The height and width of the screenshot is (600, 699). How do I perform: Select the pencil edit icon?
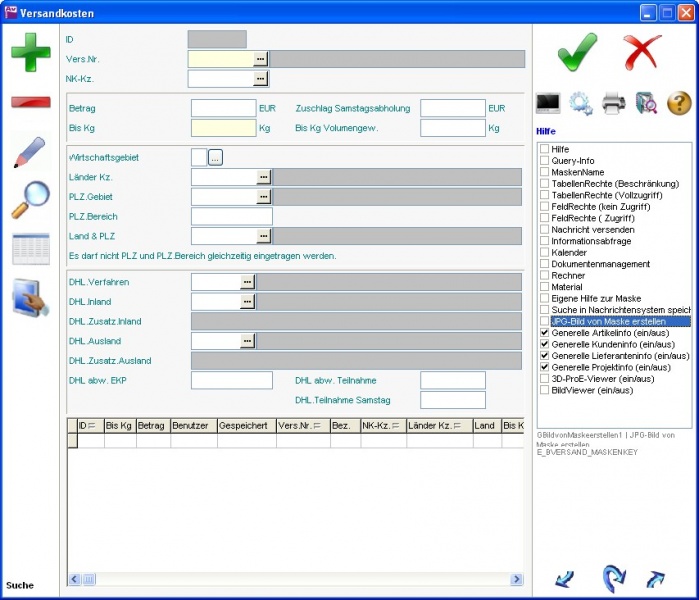[x=30, y=152]
